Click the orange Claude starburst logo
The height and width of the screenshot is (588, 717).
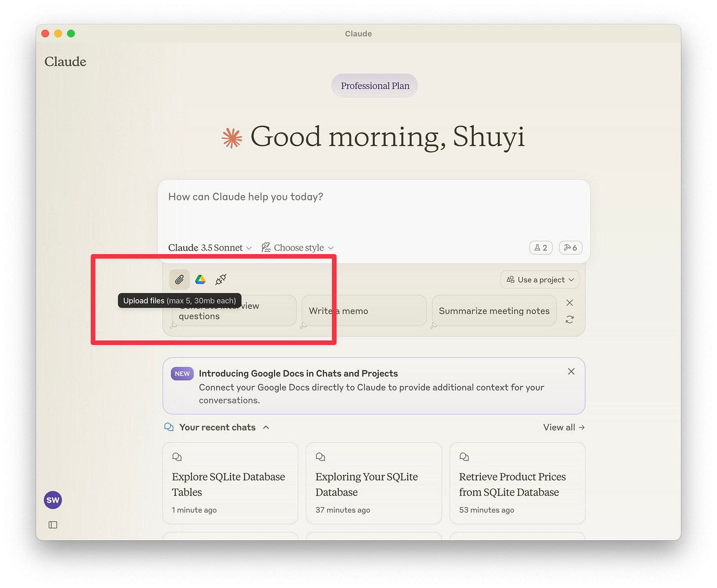(232, 138)
